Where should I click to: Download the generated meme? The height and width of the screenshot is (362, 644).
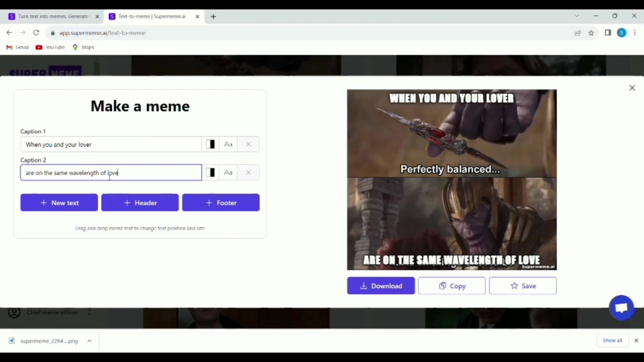pyautogui.click(x=381, y=286)
